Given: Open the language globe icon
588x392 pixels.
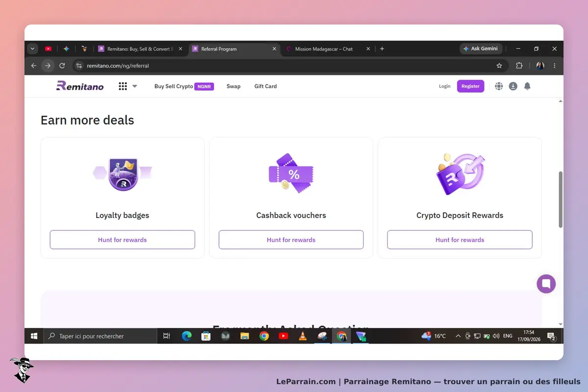Looking at the screenshot, I should click(499, 86).
